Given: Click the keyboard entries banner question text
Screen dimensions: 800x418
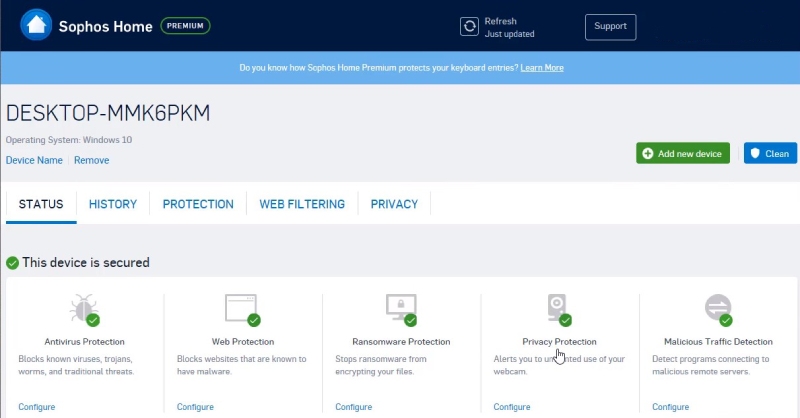Looking at the screenshot, I should [x=379, y=67].
